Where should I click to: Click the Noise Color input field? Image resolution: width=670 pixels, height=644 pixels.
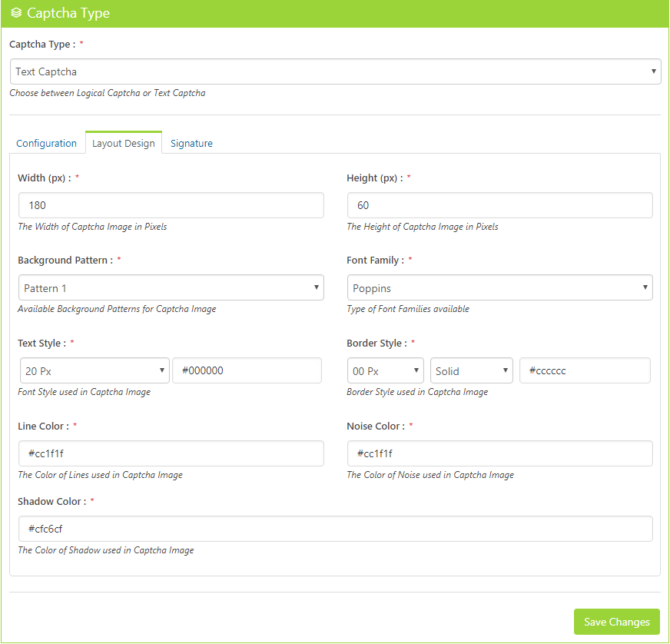click(499, 453)
